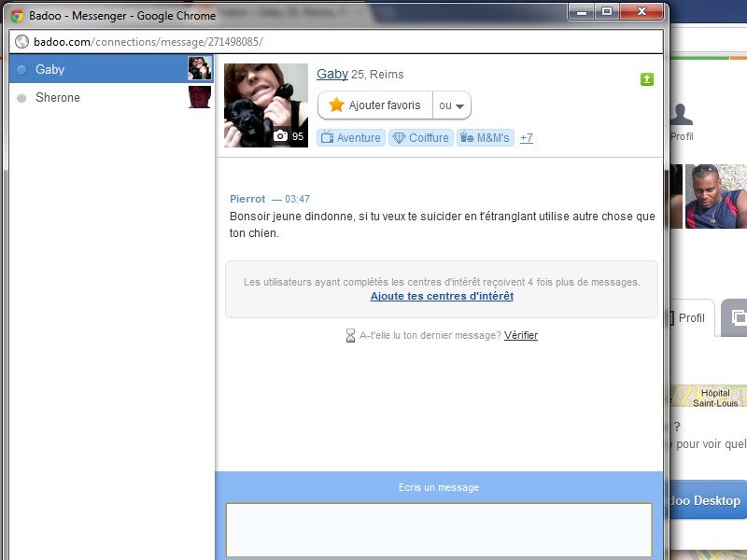Click the page globe icon in the address bar
747x560 pixels.
(x=21, y=41)
